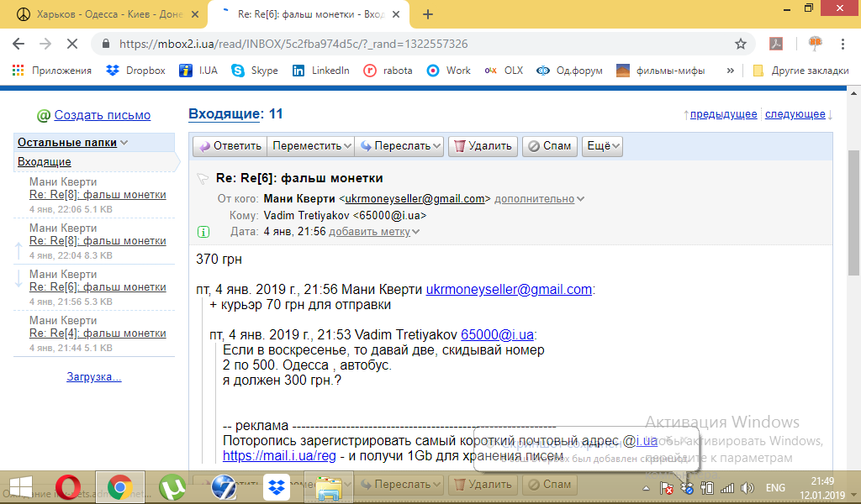Close the Re: Re[6]: фальш монетки tab
Screen dimensions: 861x504
pyautogui.click(x=397, y=15)
